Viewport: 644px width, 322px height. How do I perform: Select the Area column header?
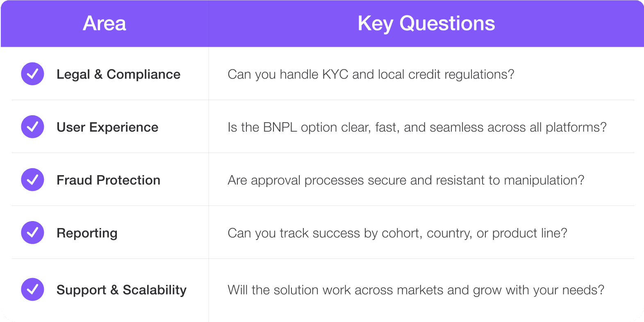click(x=105, y=23)
